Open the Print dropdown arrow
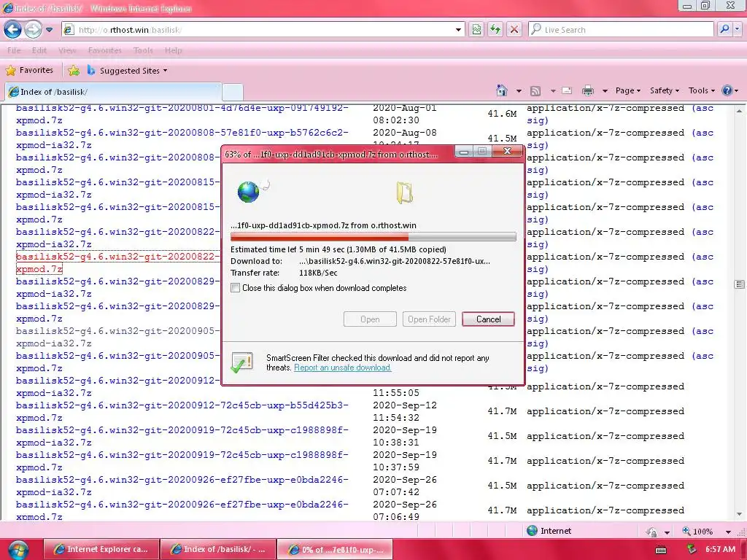 (605, 90)
